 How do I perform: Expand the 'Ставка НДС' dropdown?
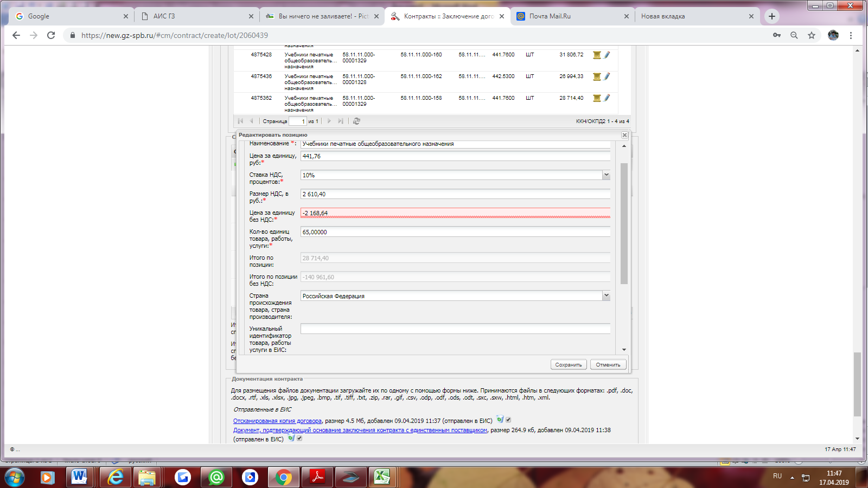tap(606, 175)
